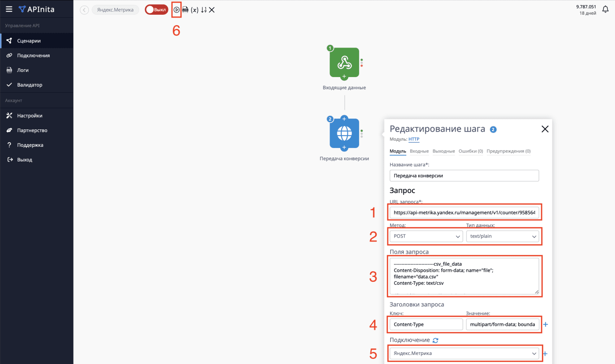The image size is (615, 364).
Task: Open the variables (x) icon
Action: coord(194,10)
